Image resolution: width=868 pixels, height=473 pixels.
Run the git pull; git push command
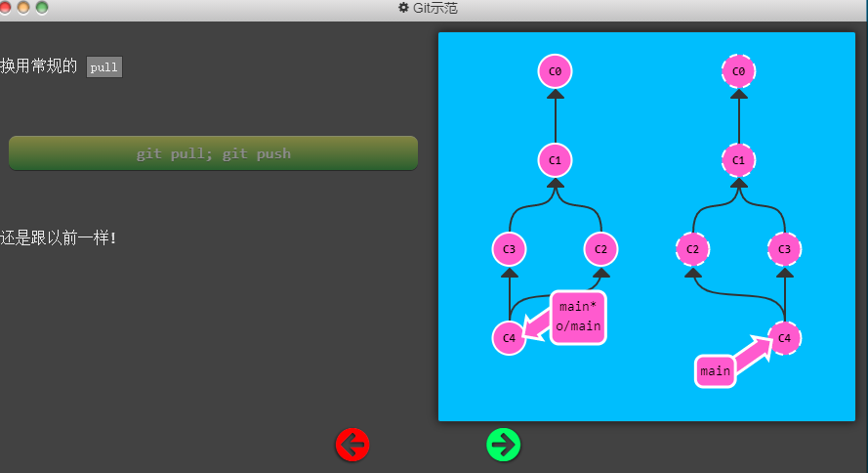coord(213,152)
